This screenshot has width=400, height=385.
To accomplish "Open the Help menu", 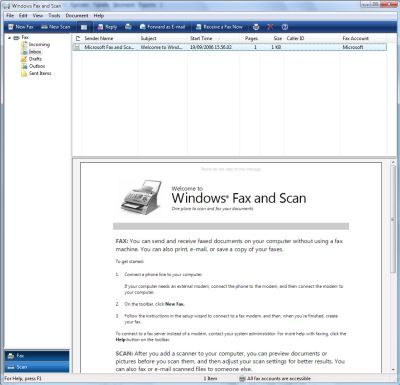I will [x=99, y=16].
